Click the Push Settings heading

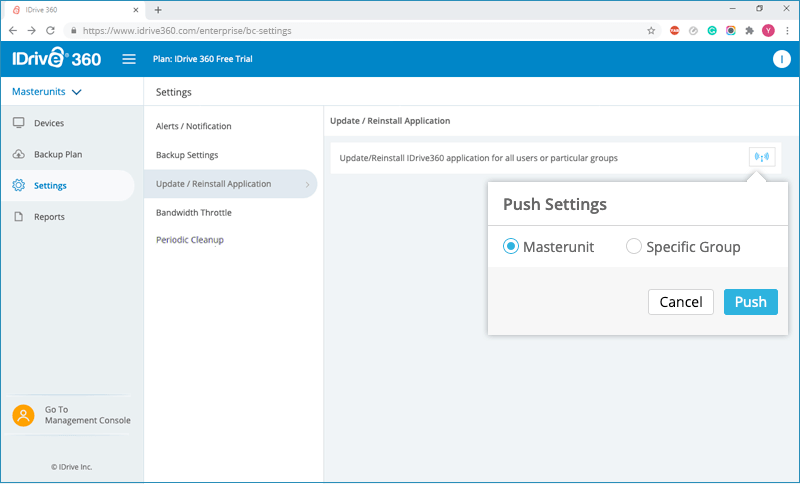[x=555, y=204]
